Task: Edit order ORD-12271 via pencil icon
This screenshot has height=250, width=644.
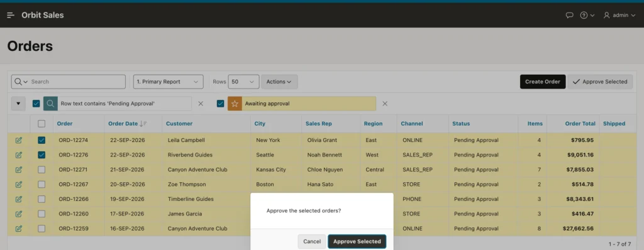Action: (18, 170)
